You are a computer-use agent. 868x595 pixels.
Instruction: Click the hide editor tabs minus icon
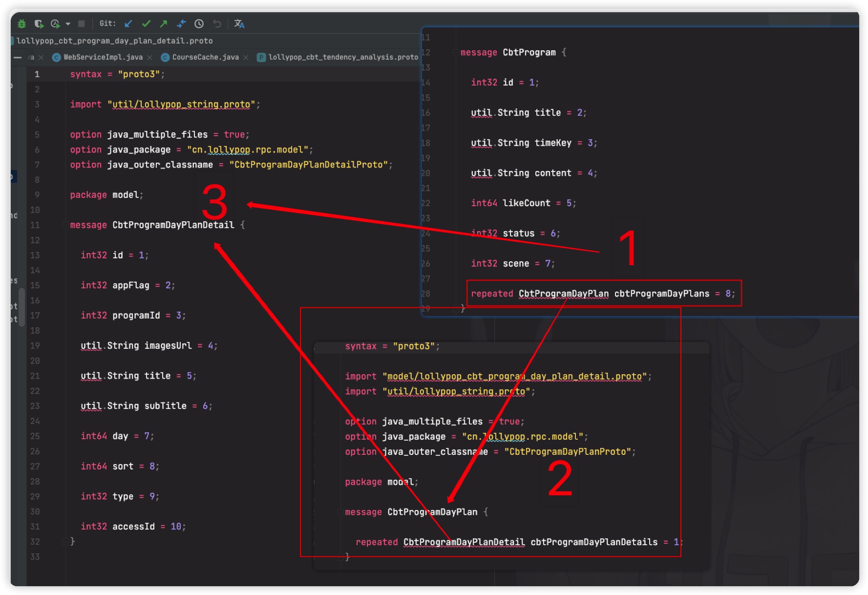tap(18, 57)
